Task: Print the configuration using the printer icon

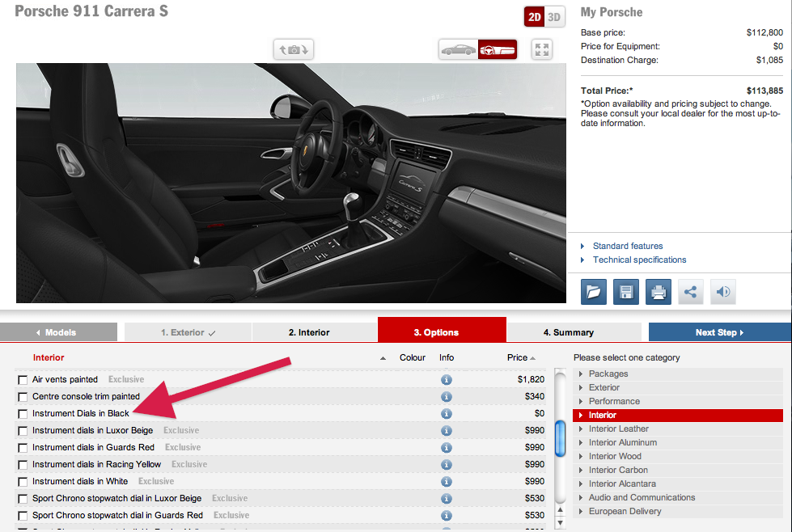Action: point(659,292)
